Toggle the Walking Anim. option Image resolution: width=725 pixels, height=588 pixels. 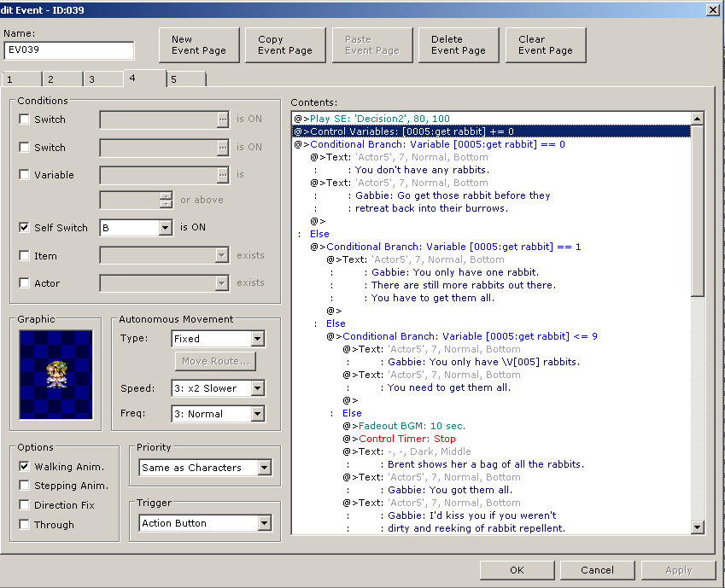point(25,467)
